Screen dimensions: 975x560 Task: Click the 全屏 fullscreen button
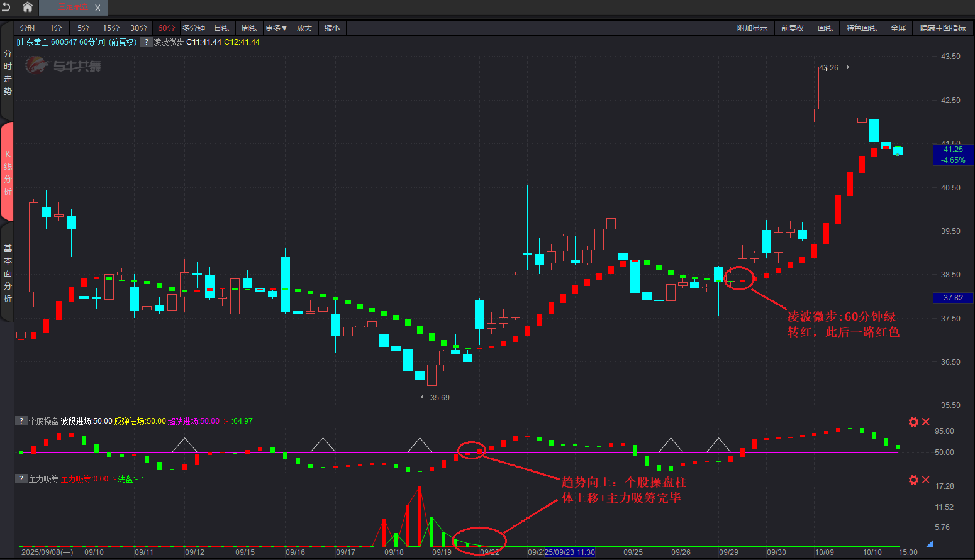(x=898, y=28)
